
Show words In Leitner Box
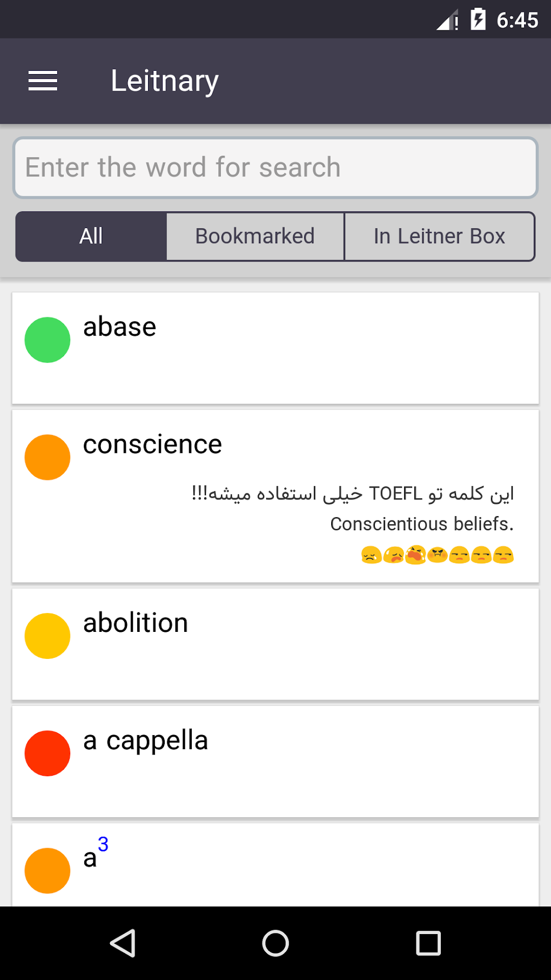coord(439,236)
